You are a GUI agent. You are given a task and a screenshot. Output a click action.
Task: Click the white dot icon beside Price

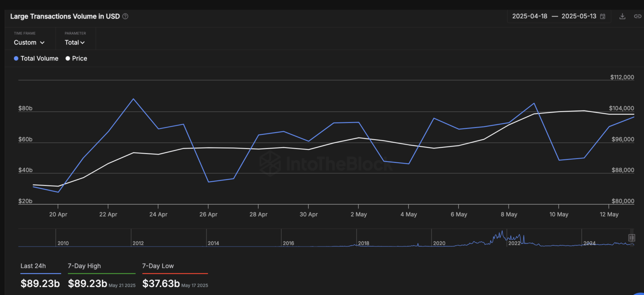[68, 58]
